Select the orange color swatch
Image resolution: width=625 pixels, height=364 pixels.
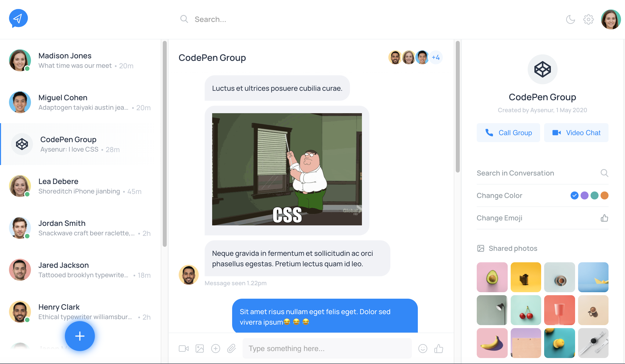[x=604, y=195]
